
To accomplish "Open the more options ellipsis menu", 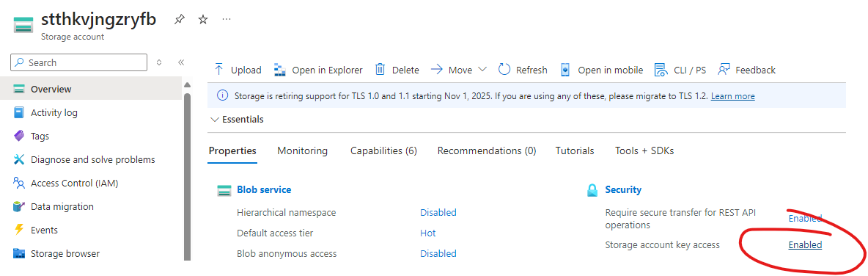I will click(x=227, y=19).
